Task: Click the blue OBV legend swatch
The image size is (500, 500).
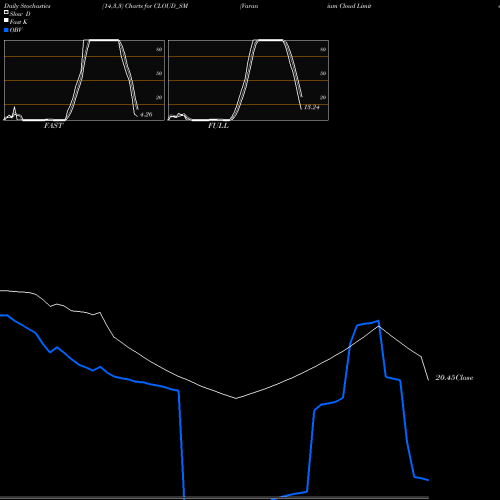Action: (x=6, y=30)
